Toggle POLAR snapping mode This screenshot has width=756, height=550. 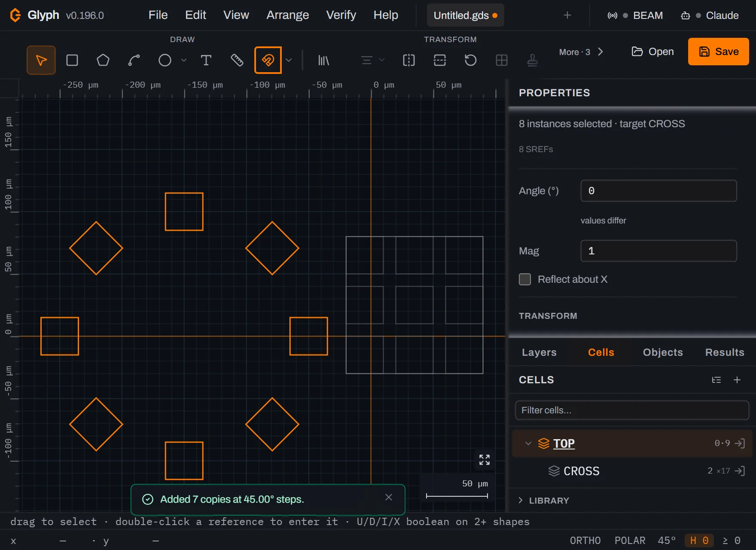(x=630, y=541)
